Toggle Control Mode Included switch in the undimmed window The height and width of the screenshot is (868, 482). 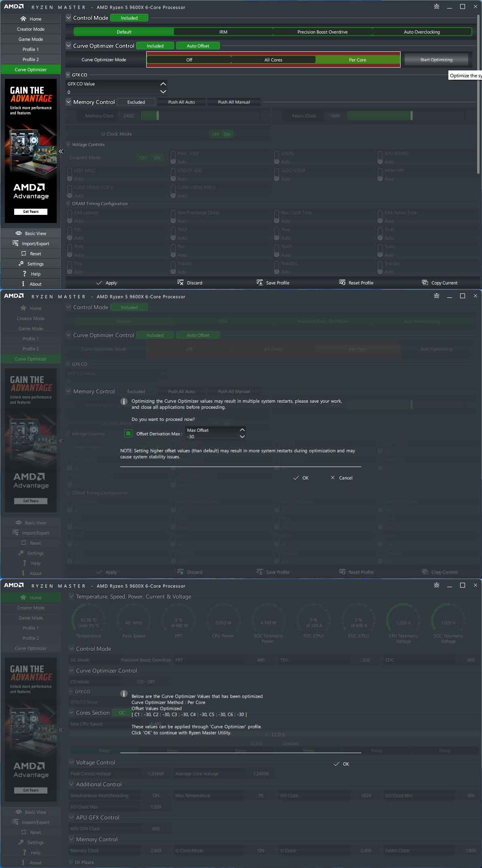tap(129, 18)
